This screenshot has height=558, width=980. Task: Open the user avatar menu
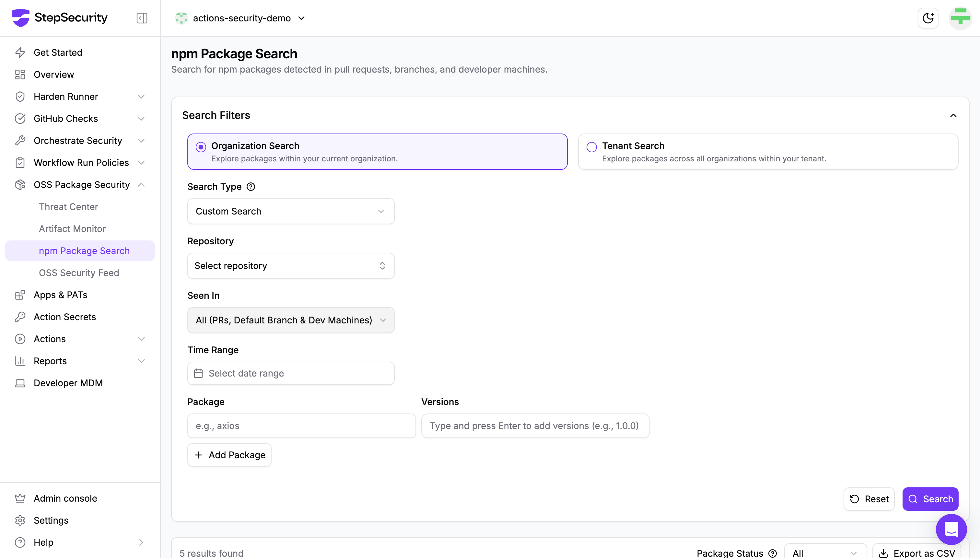click(960, 18)
